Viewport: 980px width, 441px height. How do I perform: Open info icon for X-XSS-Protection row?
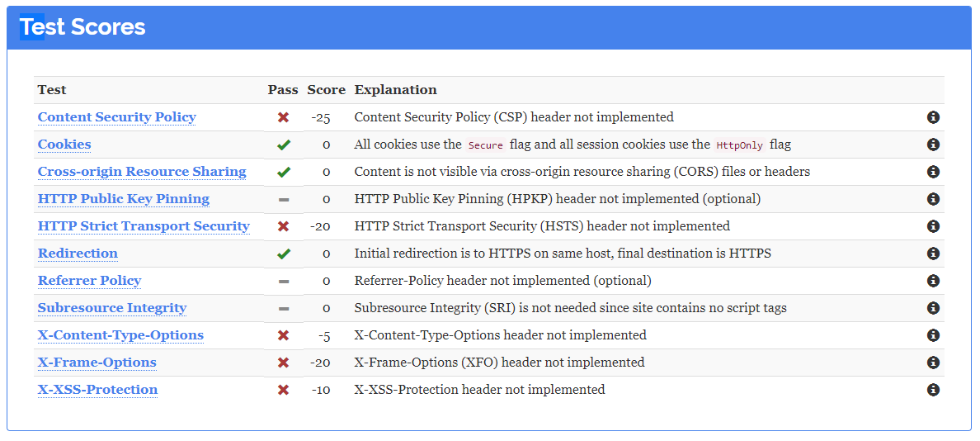pyautogui.click(x=933, y=390)
